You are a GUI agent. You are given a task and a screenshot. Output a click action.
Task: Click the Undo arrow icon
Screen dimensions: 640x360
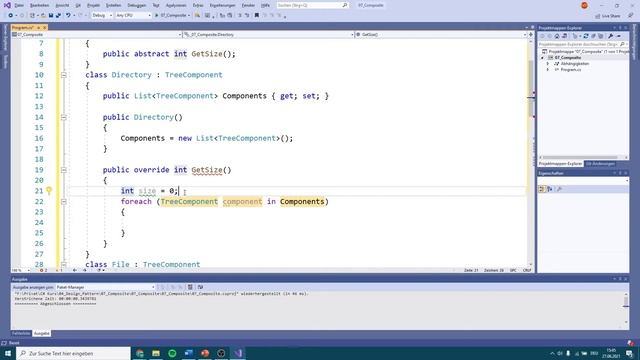[68, 16]
